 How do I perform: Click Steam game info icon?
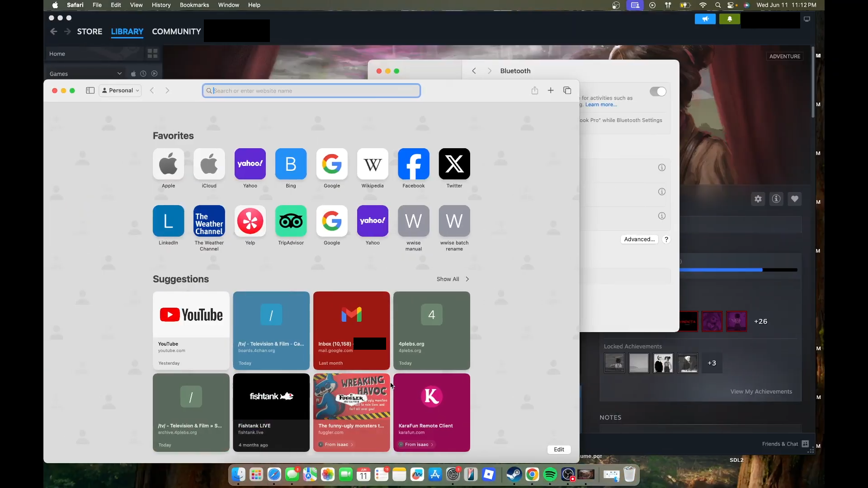click(x=776, y=199)
